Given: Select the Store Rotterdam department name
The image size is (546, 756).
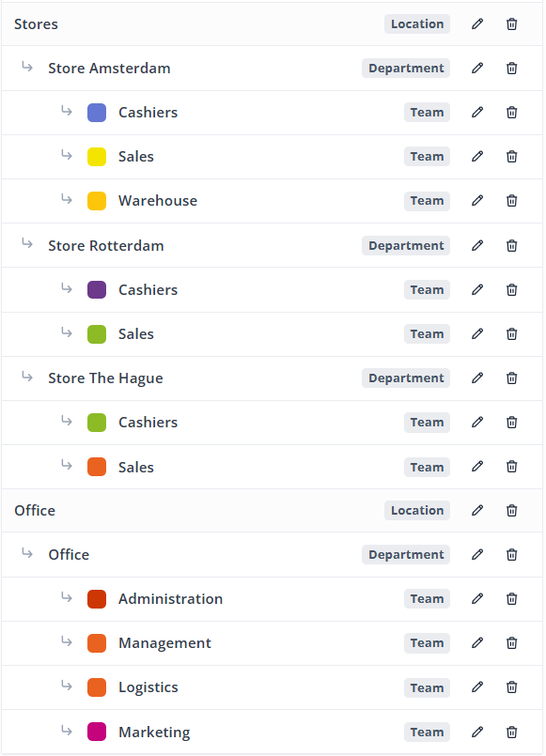Looking at the screenshot, I should 105,245.
